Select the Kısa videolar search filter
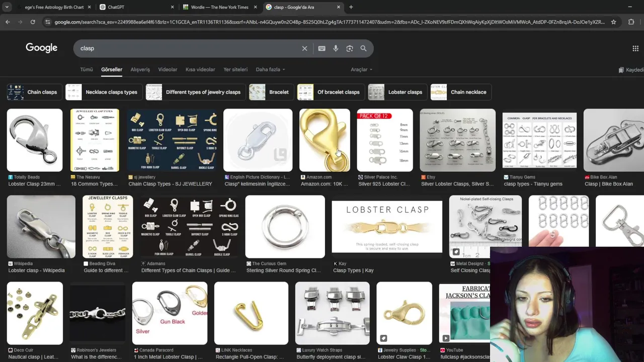This screenshot has height=362, width=644. (x=200, y=69)
